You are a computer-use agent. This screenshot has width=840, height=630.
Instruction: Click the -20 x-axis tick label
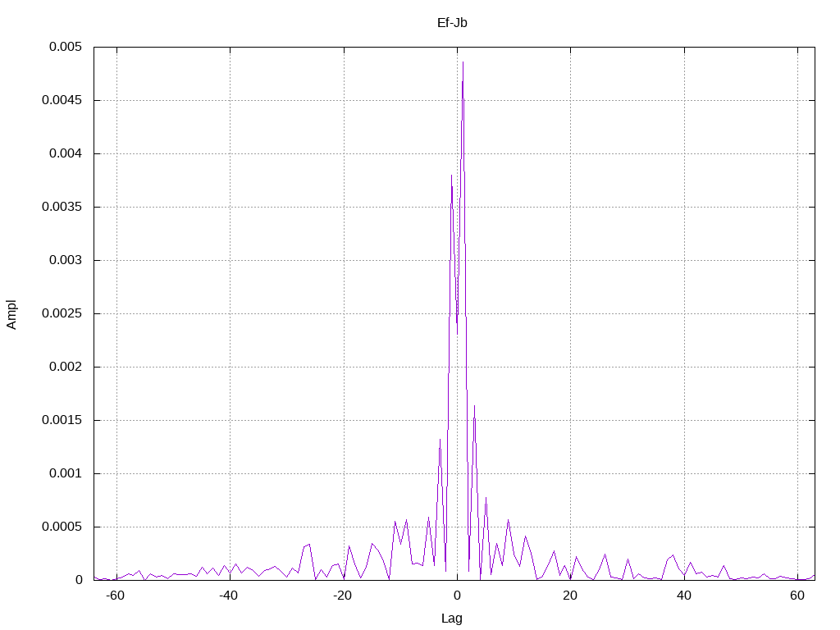342,596
